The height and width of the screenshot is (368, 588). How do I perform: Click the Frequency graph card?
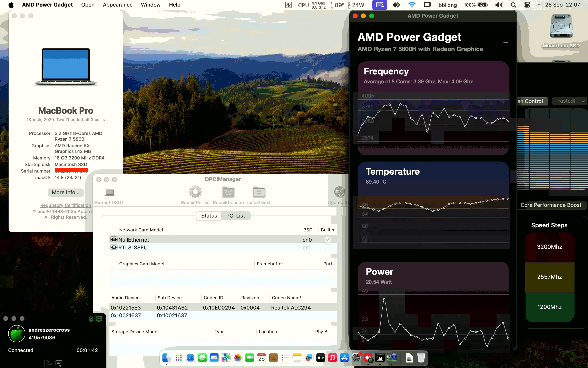pyautogui.click(x=433, y=108)
